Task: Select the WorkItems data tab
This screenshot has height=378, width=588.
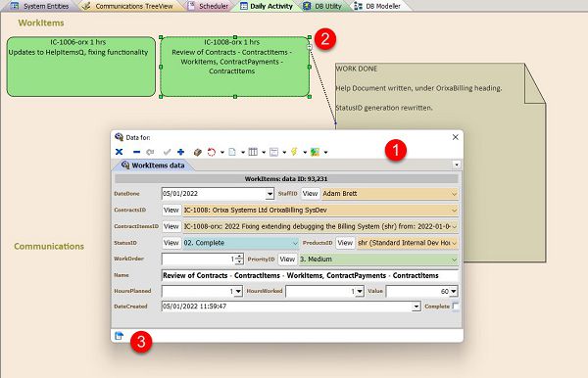Action: (154, 165)
